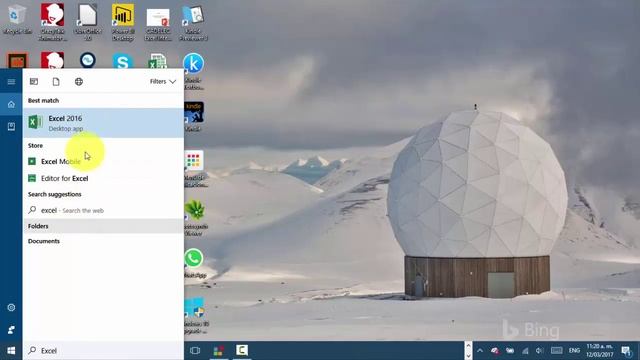Image resolution: width=640 pixels, height=360 pixels.
Task: Change the ENG input language
Action: pos(574,351)
